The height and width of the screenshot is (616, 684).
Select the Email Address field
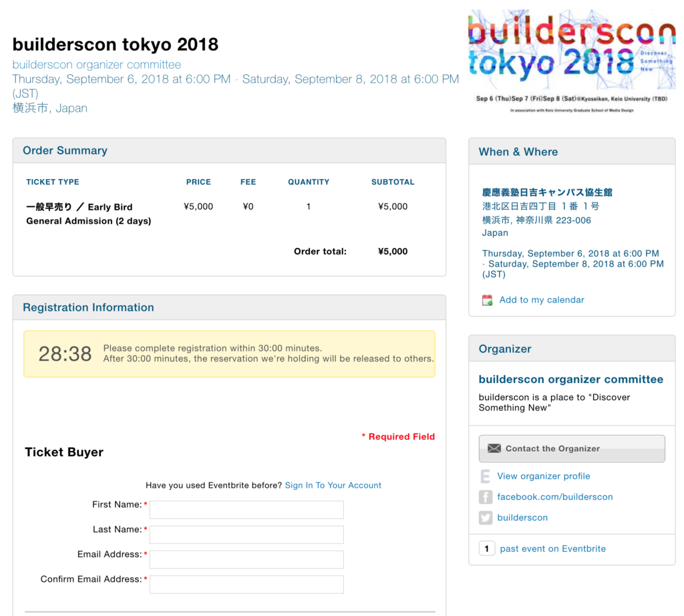(246, 559)
